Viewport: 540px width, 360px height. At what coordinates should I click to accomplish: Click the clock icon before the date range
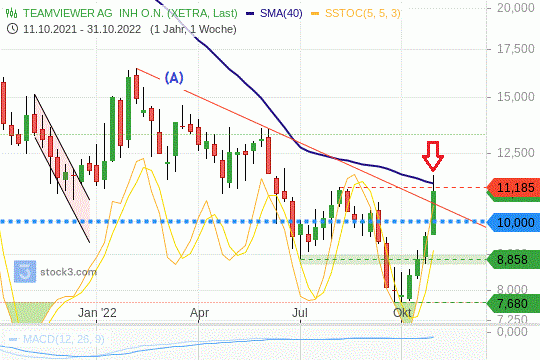point(12,29)
